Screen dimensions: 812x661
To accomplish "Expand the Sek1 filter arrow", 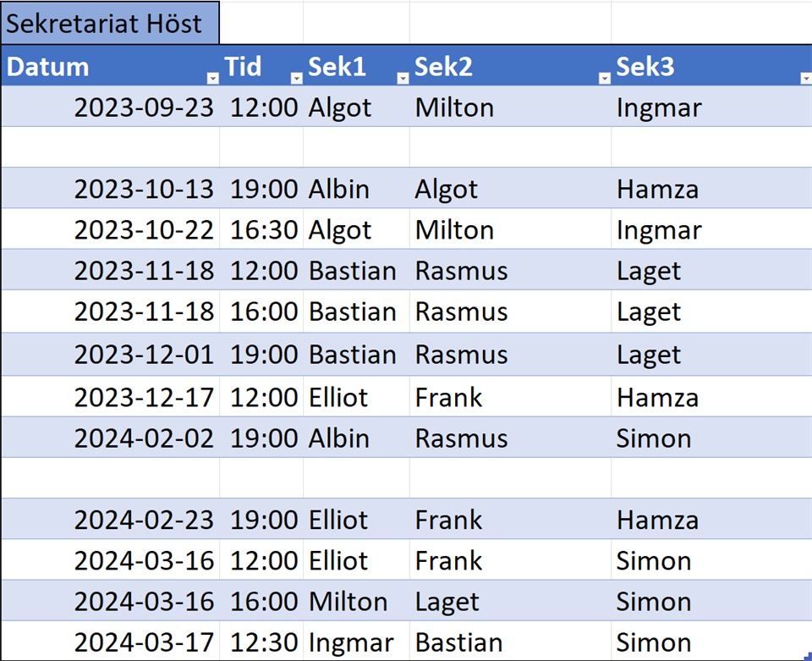I will [403, 78].
